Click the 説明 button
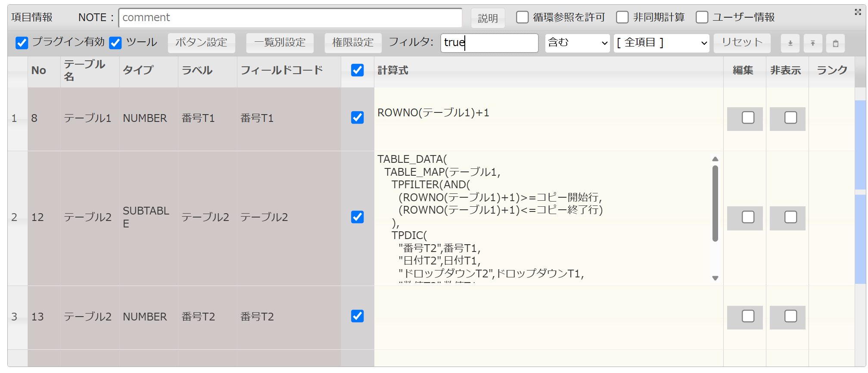Screen dimensions: 868x373 tap(488, 18)
